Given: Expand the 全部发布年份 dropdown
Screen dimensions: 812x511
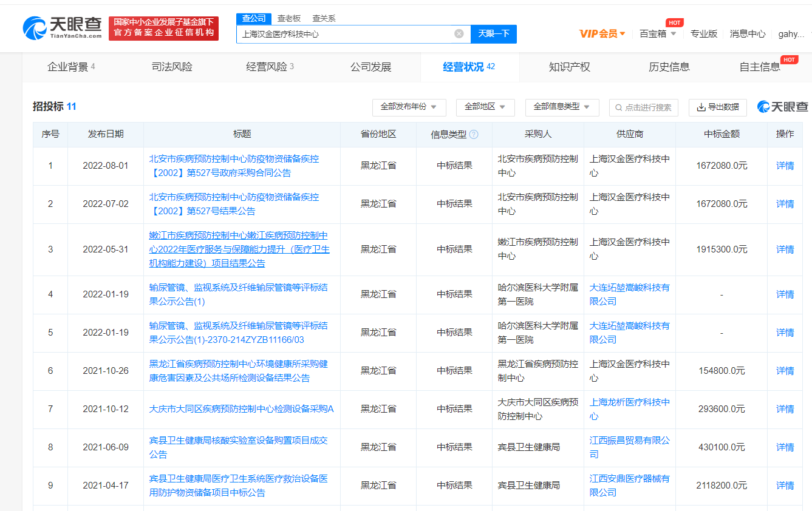Looking at the screenshot, I should [409, 107].
